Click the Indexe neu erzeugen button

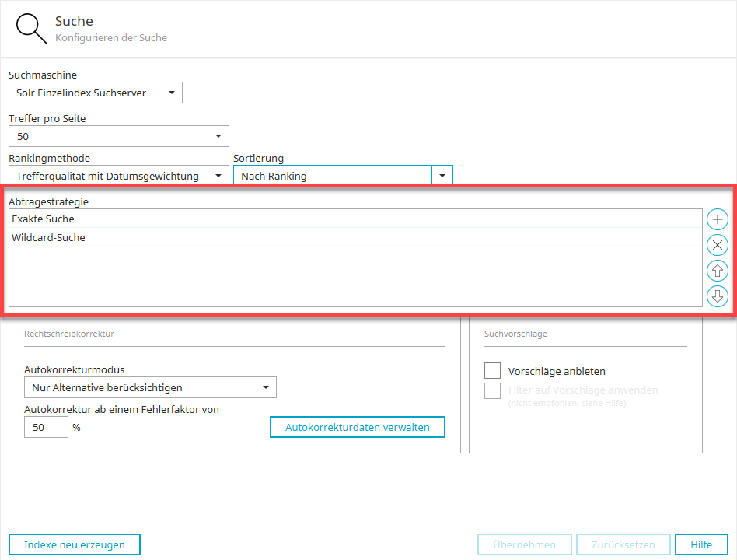click(75, 544)
